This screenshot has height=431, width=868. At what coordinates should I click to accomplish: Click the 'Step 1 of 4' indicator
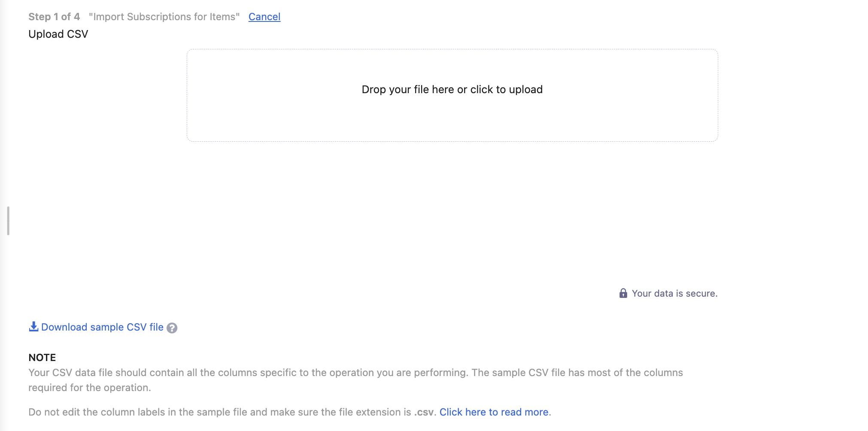point(54,17)
